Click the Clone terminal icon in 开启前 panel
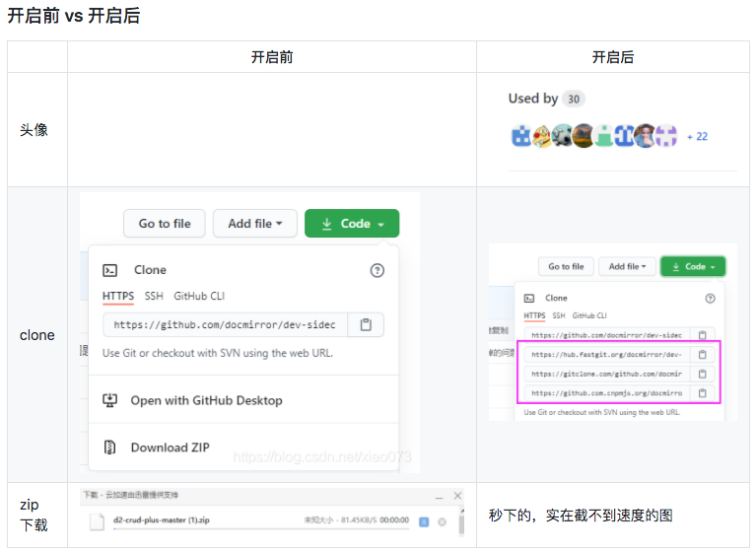 [x=110, y=270]
